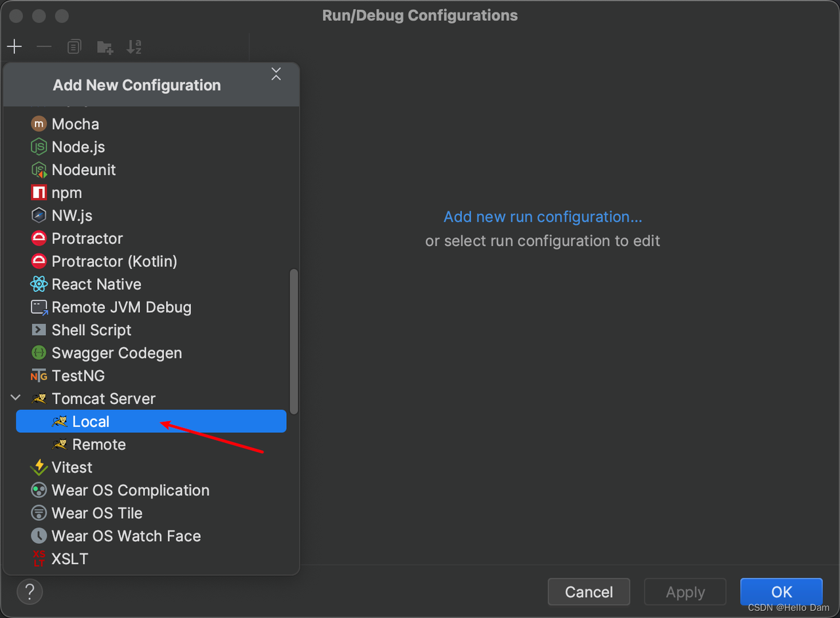Screen dimensions: 840x618
Task: Click the Remote JVM Debug icon
Action: click(x=39, y=307)
